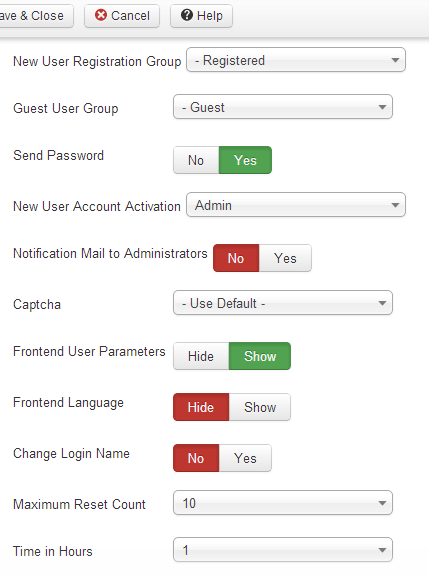This screenshot has width=429, height=578.
Task: Hide Frontend User Parameters
Action: (x=201, y=356)
